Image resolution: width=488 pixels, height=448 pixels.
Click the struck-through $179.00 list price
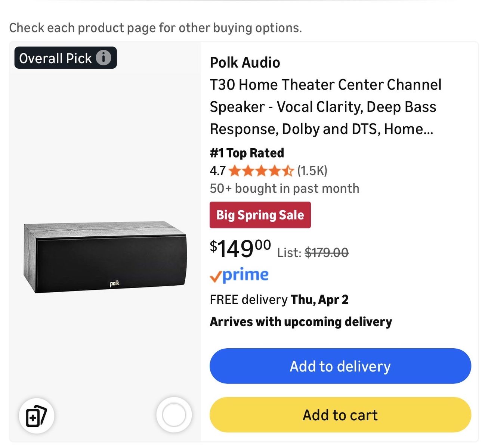[327, 253]
